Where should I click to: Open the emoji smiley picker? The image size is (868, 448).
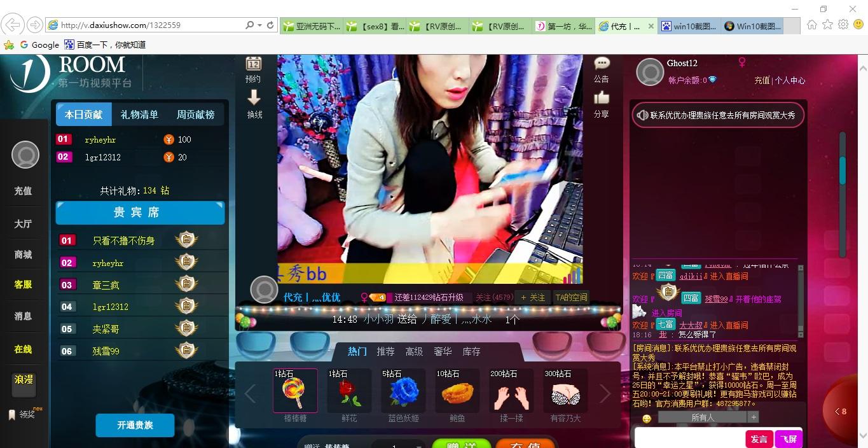[x=647, y=419]
